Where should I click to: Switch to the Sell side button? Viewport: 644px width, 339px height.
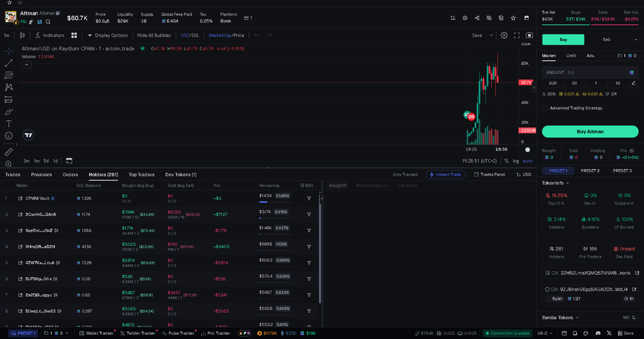[606, 39]
